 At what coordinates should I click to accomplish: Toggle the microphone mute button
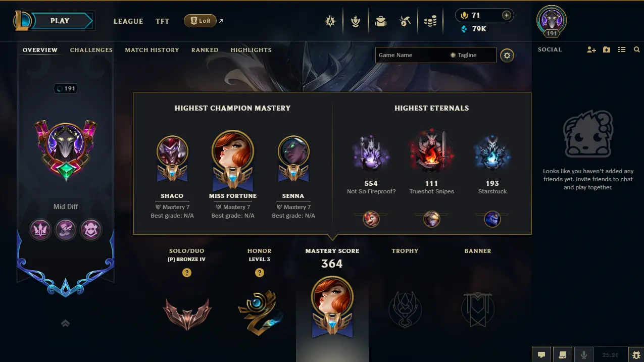(584, 355)
